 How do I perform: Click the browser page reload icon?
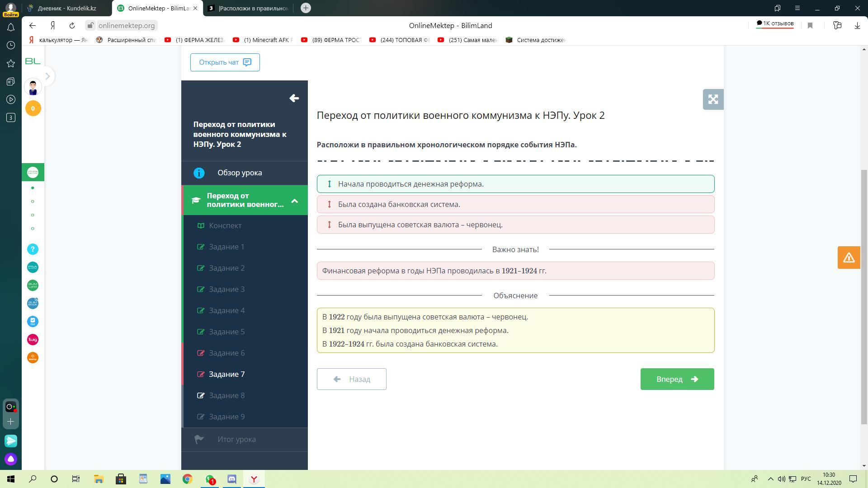click(x=72, y=26)
